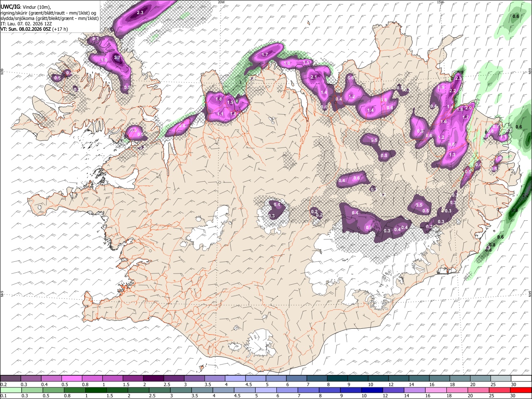Click the "0.2" label on the upper legend row
The height and width of the screenshot is (399, 532).
pyautogui.click(x=4, y=384)
